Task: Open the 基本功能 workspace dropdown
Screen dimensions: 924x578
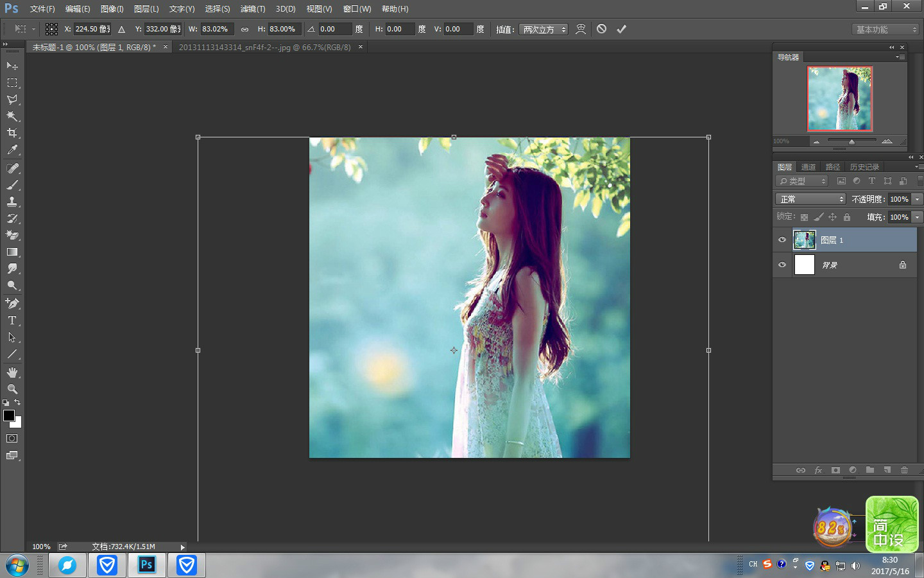Action: click(x=886, y=30)
